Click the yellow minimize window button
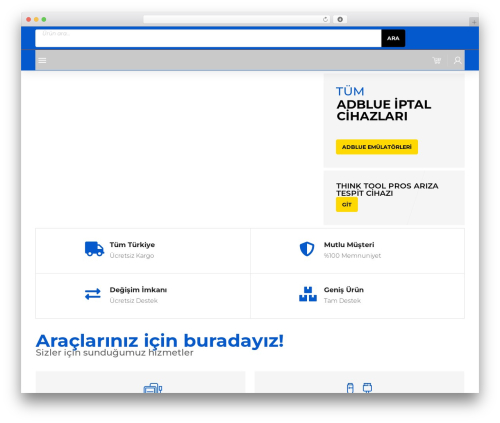 click(36, 19)
